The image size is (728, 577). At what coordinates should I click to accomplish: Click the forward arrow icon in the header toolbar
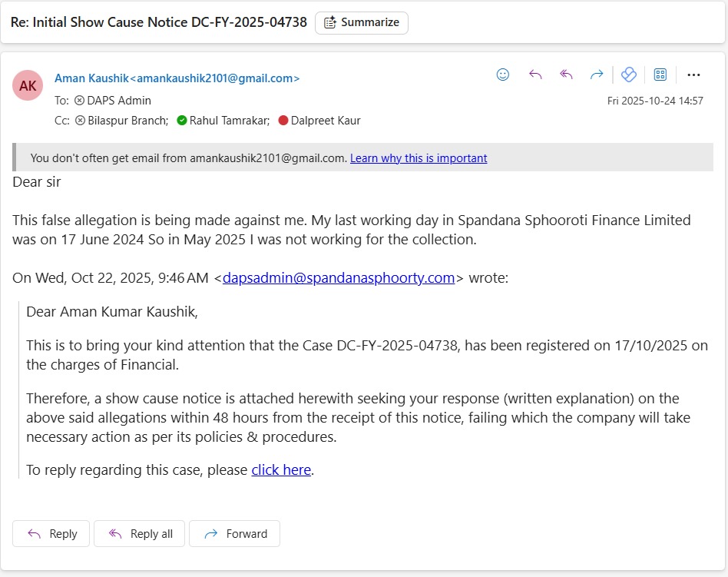(x=597, y=75)
